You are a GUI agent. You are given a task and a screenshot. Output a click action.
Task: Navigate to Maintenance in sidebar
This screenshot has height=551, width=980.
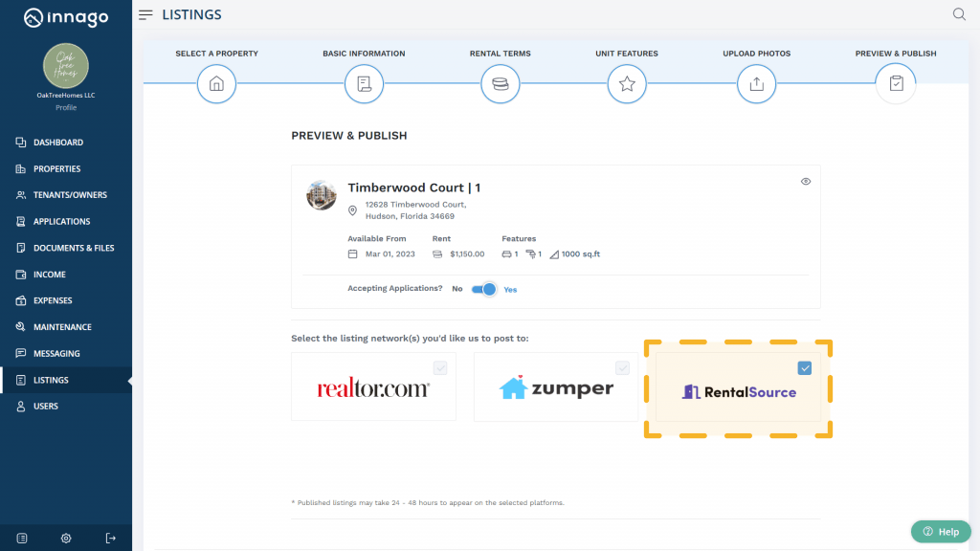point(62,327)
